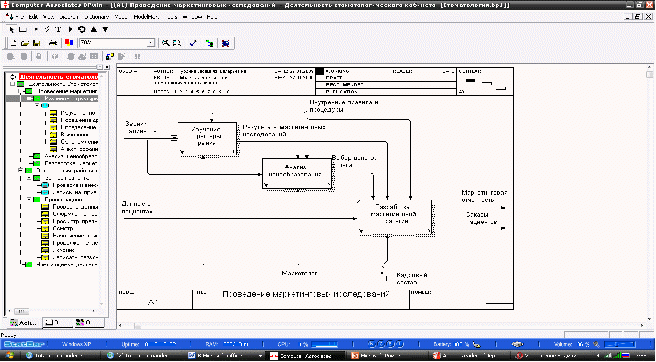Click the diagram's horizontal scrollbar thumb
The image size is (656, 362).
click(137, 326)
